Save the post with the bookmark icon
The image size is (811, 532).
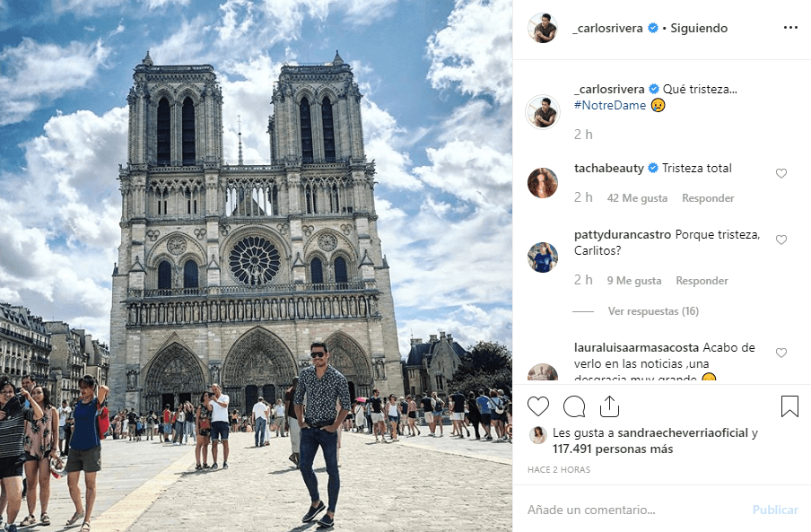[789, 406]
